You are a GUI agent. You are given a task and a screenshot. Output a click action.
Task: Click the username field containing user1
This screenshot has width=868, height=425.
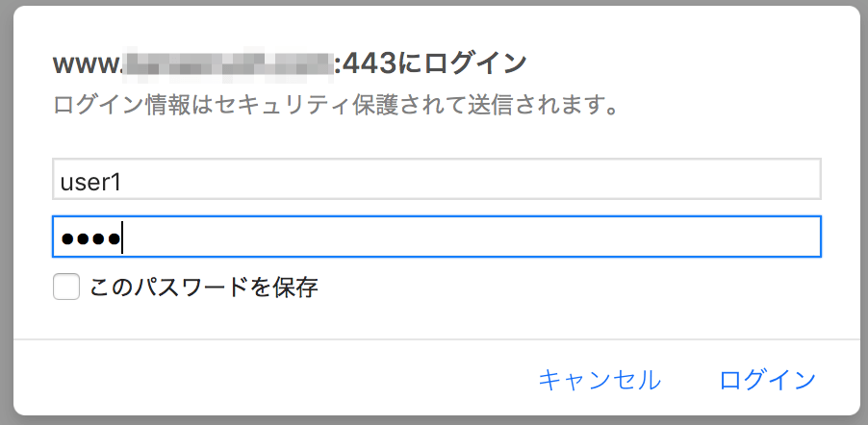pos(435,180)
